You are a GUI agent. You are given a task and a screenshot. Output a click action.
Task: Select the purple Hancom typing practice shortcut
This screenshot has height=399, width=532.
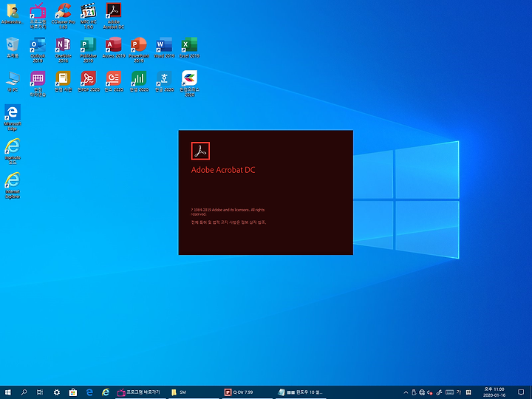[x=38, y=83]
